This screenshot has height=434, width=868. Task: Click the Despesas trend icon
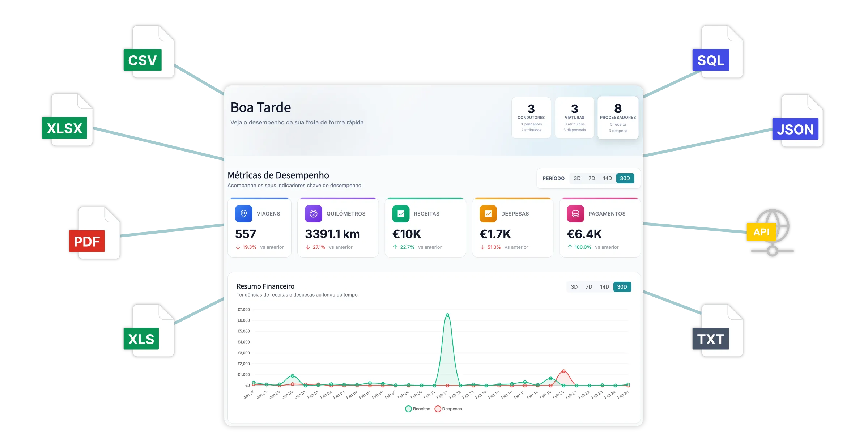coord(488,213)
